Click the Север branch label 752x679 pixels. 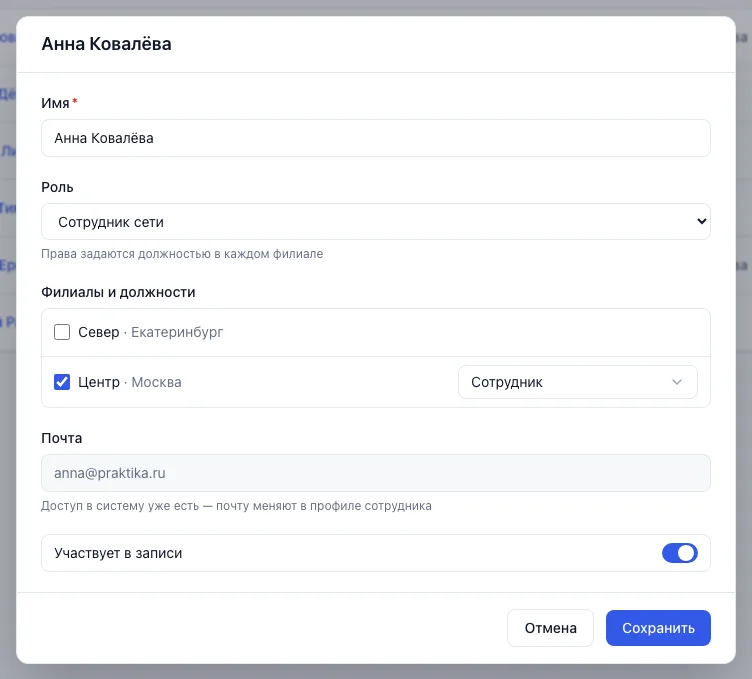tap(99, 332)
